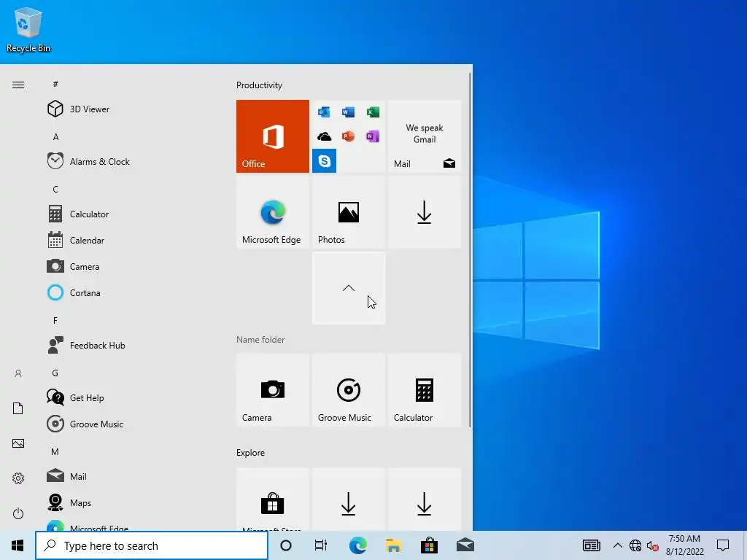
Task: Select the G letter header
Action: click(x=55, y=373)
